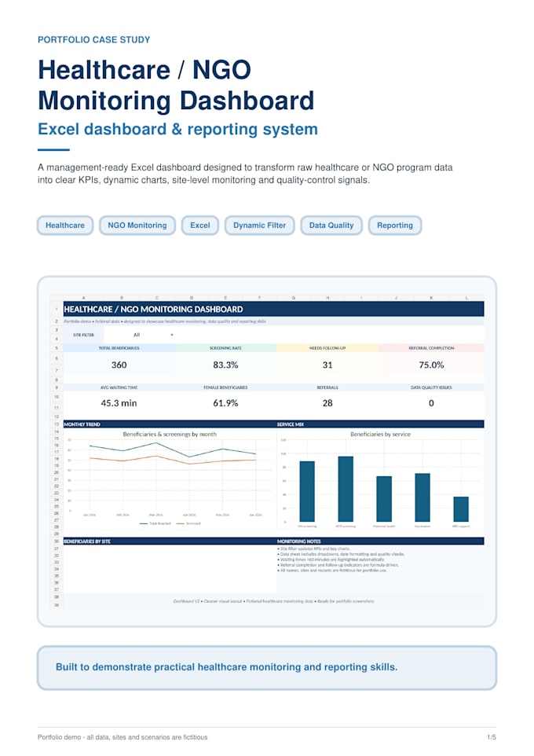
Task: Click the 'Healthcare / NGO Monitoring Dashboard' title
Action: (x=176, y=85)
